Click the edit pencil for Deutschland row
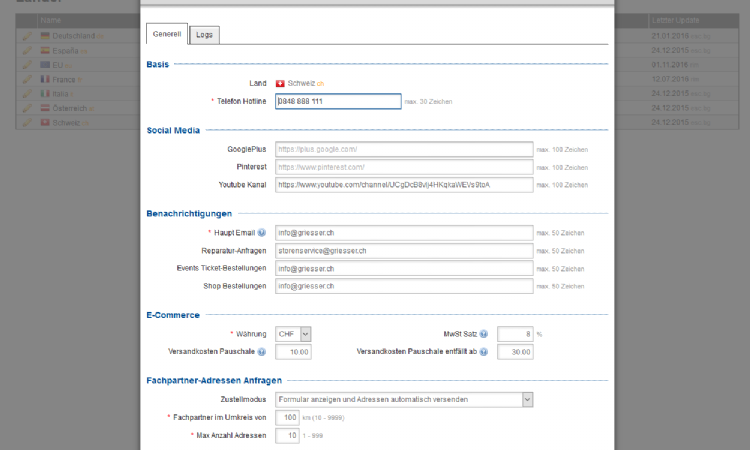This screenshot has width=750, height=450. point(27,36)
